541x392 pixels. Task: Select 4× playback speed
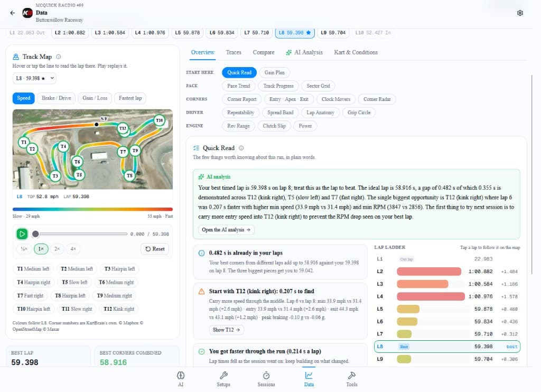pyautogui.click(x=73, y=249)
